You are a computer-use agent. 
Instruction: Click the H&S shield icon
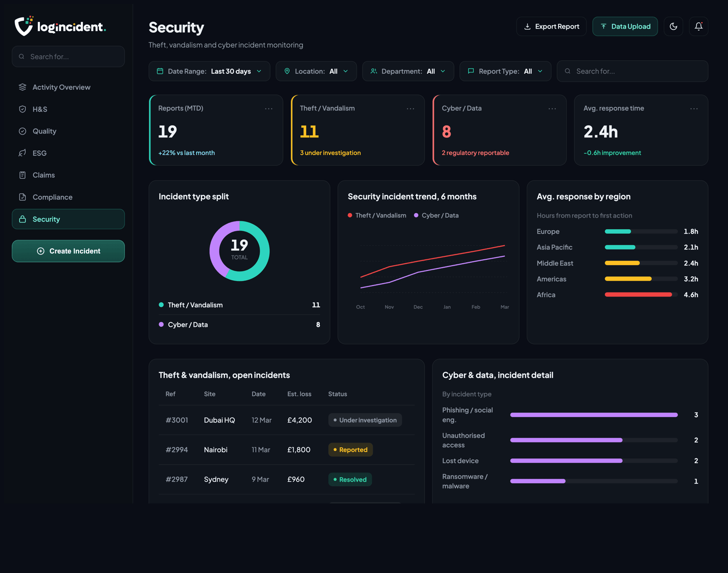pos(22,109)
